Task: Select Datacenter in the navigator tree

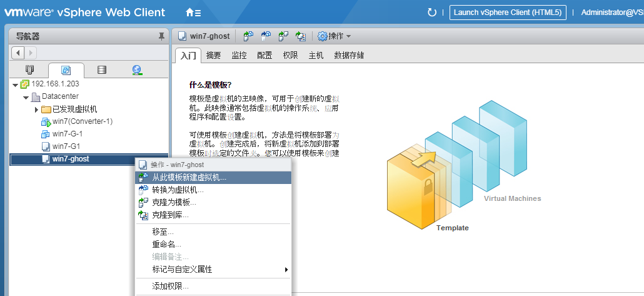Action: [60, 96]
